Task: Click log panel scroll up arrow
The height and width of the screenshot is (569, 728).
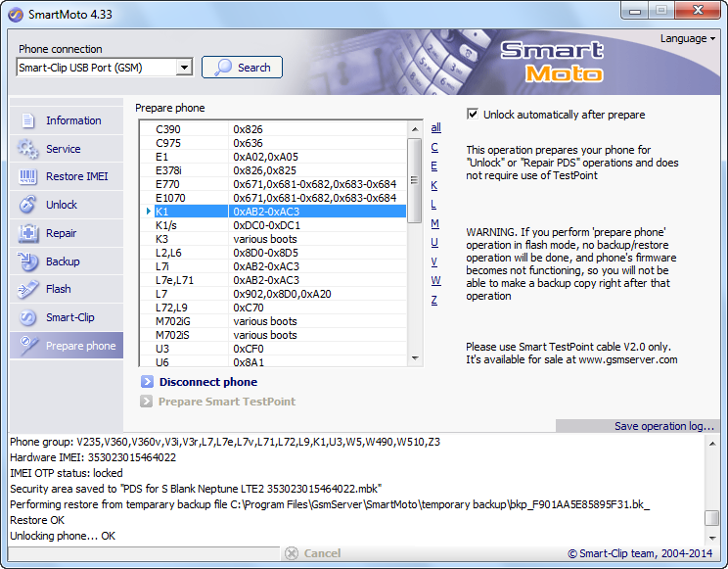Action: pyautogui.click(x=711, y=444)
